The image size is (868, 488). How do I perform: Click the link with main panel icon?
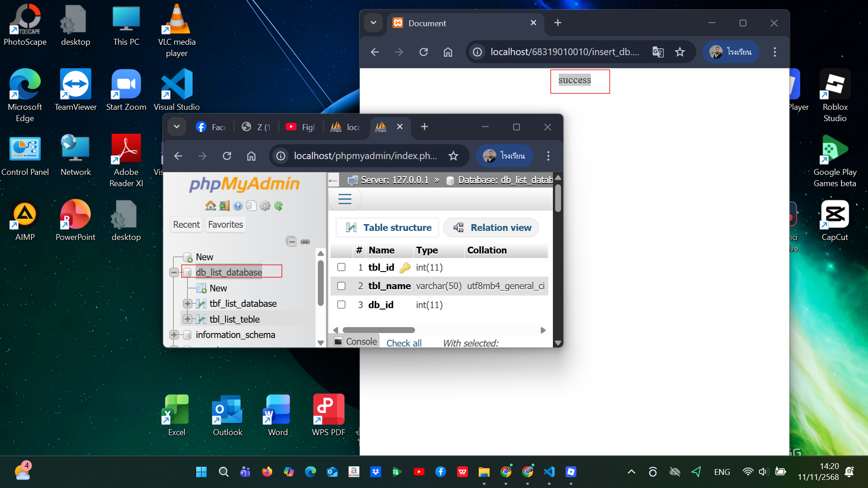pos(305,241)
